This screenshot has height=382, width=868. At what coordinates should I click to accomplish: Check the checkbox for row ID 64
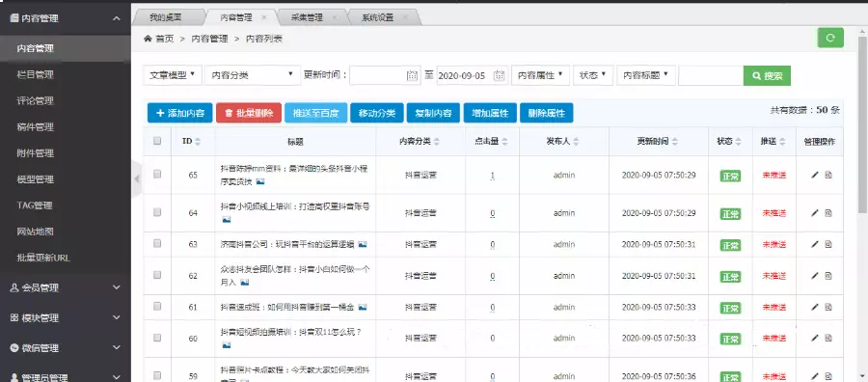click(157, 212)
